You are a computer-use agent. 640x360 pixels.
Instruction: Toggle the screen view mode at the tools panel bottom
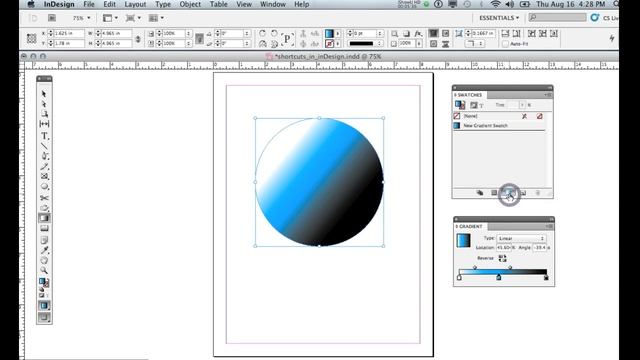(x=44, y=317)
